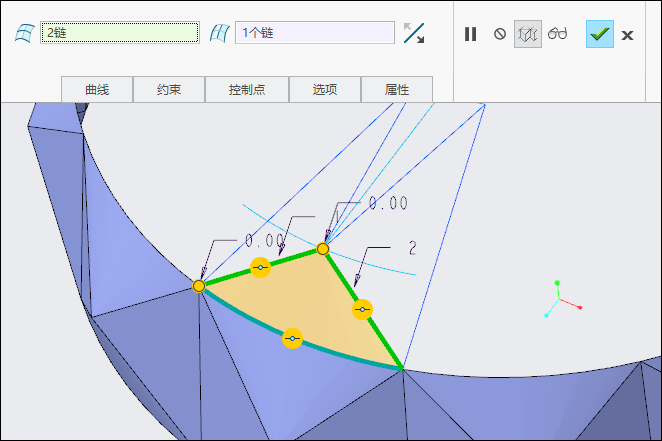Click the glasses verify preview icon

point(557,34)
